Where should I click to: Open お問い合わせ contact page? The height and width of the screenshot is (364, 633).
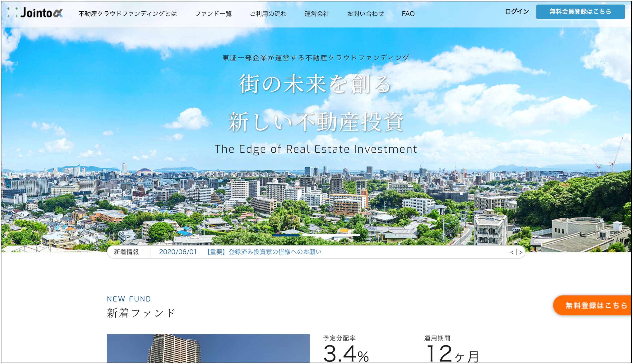pyautogui.click(x=365, y=14)
